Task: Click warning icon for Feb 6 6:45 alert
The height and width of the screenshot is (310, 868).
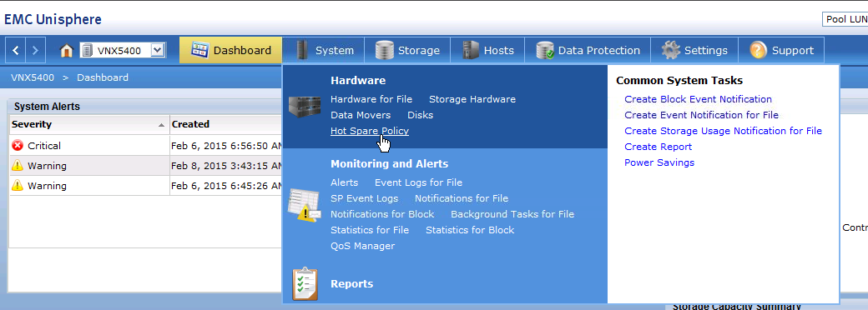Action: point(18,186)
